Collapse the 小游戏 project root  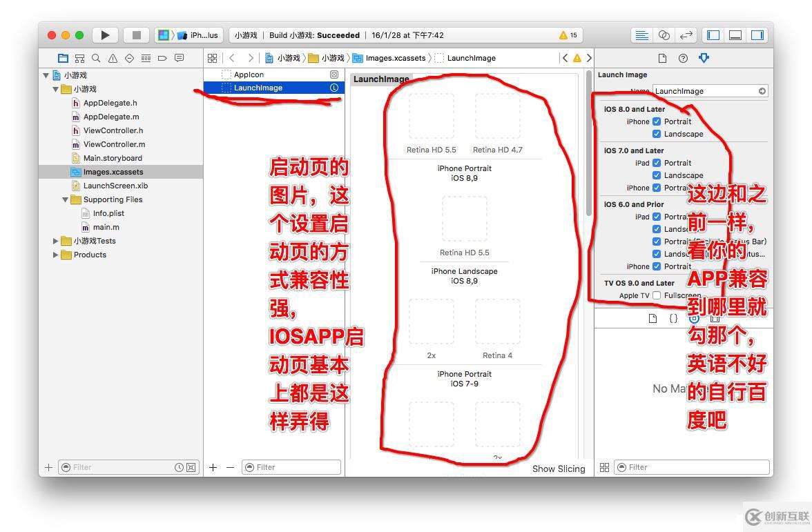[46, 76]
